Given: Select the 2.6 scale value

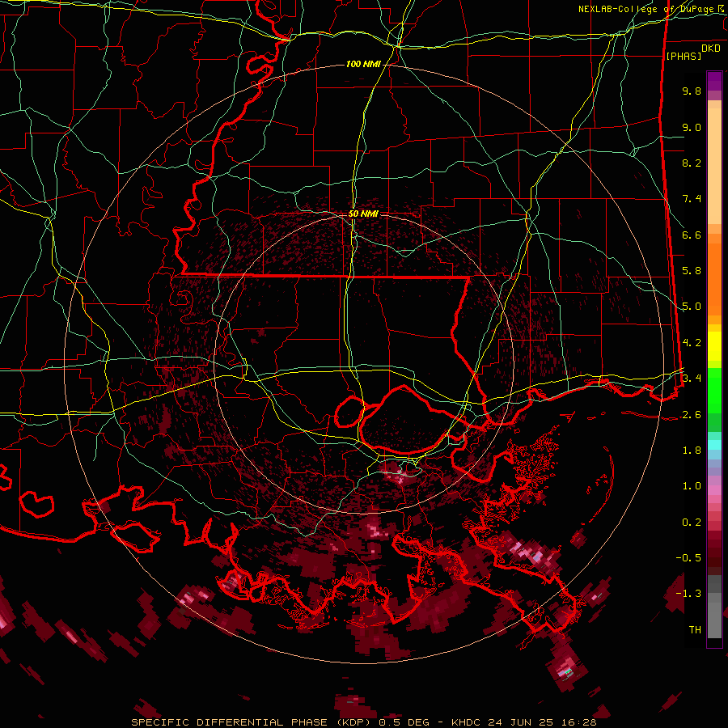Looking at the screenshot, I should point(692,414).
